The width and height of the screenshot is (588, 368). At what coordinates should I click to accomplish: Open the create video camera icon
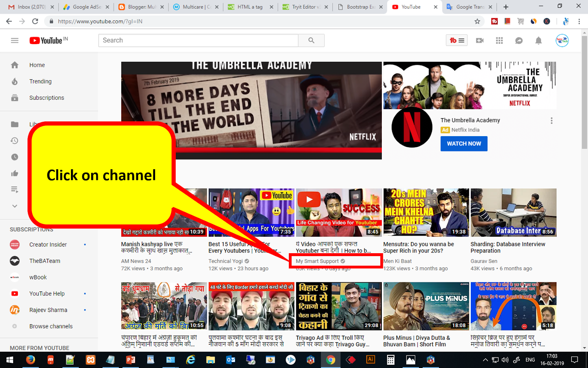480,40
